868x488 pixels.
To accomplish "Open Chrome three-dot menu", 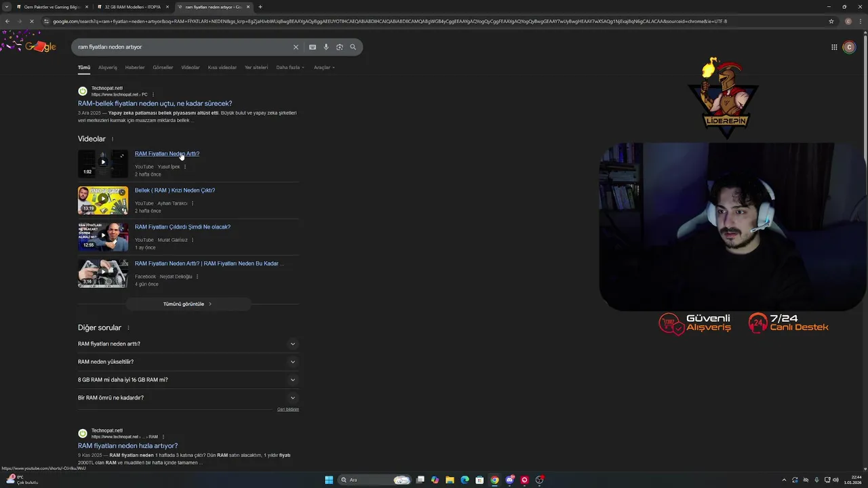I will pos(861,21).
